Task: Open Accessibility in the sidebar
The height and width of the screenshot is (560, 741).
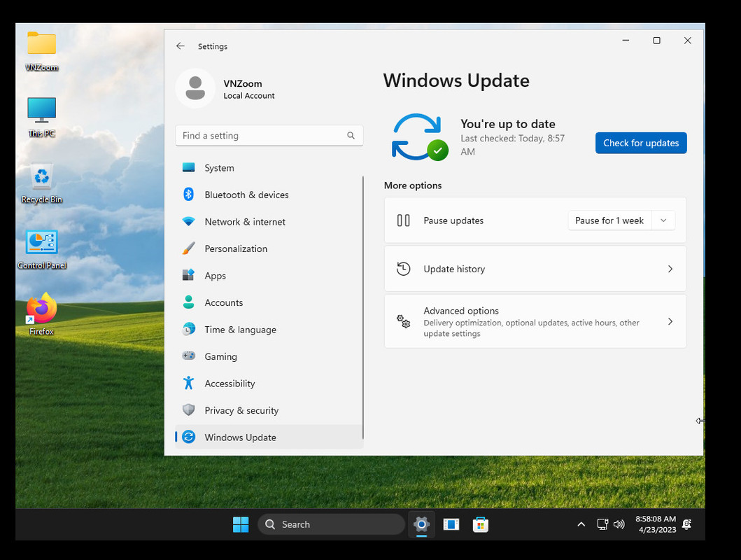Action: coord(269,384)
